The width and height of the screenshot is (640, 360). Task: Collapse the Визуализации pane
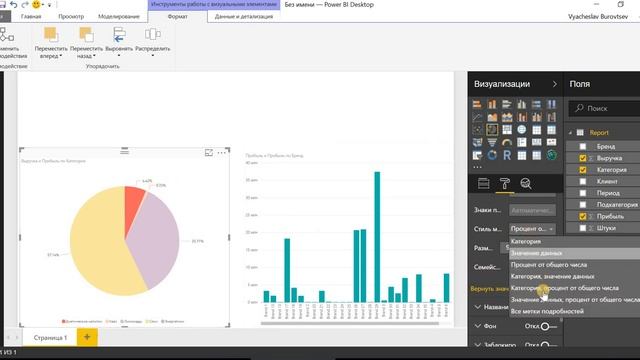click(x=554, y=84)
